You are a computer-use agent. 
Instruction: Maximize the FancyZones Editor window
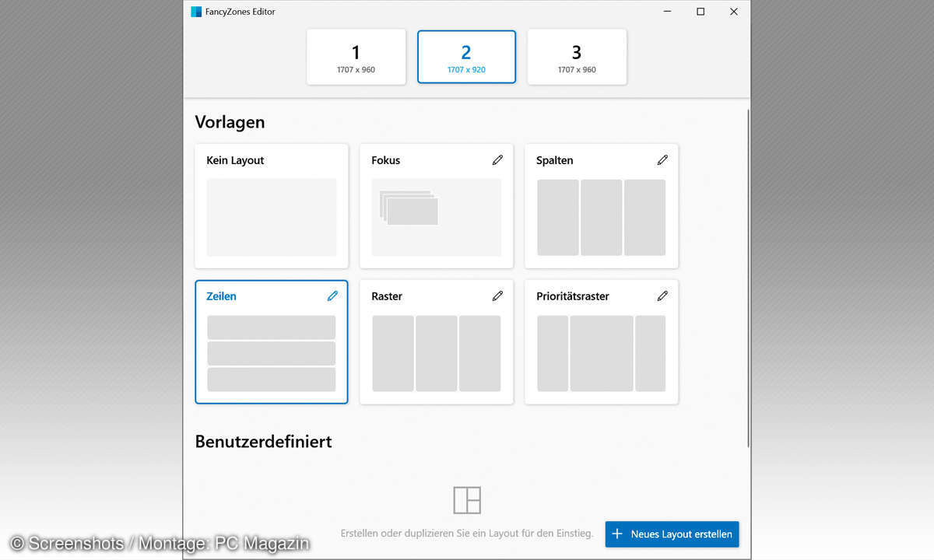[x=700, y=12]
